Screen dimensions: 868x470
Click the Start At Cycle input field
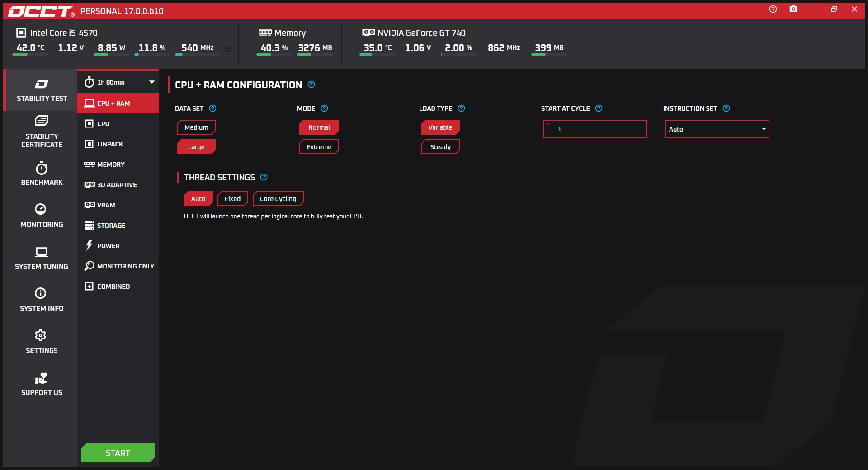(x=595, y=129)
